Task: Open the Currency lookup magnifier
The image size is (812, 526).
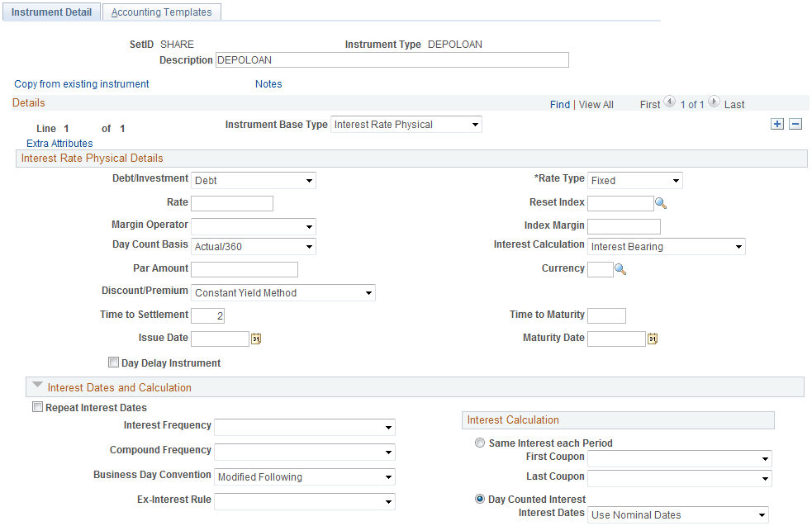Action: tap(620, 268)
